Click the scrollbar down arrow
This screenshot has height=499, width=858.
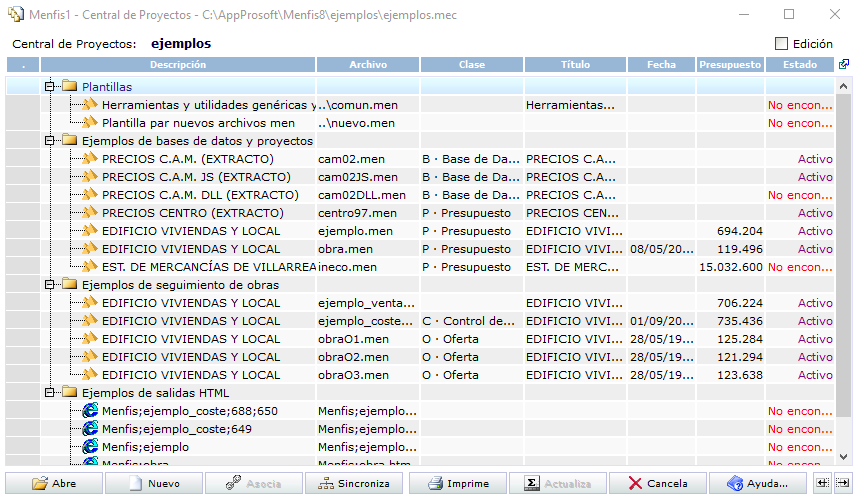[843, 457]
